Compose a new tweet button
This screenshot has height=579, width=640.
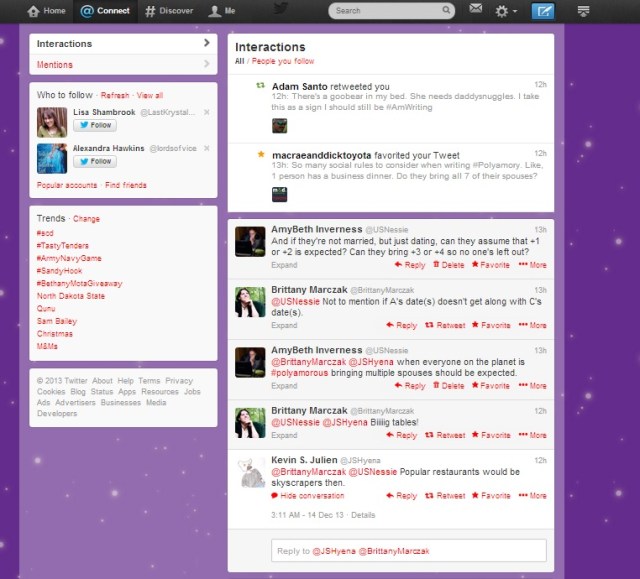pyautogui.click(x=543, y=11)
